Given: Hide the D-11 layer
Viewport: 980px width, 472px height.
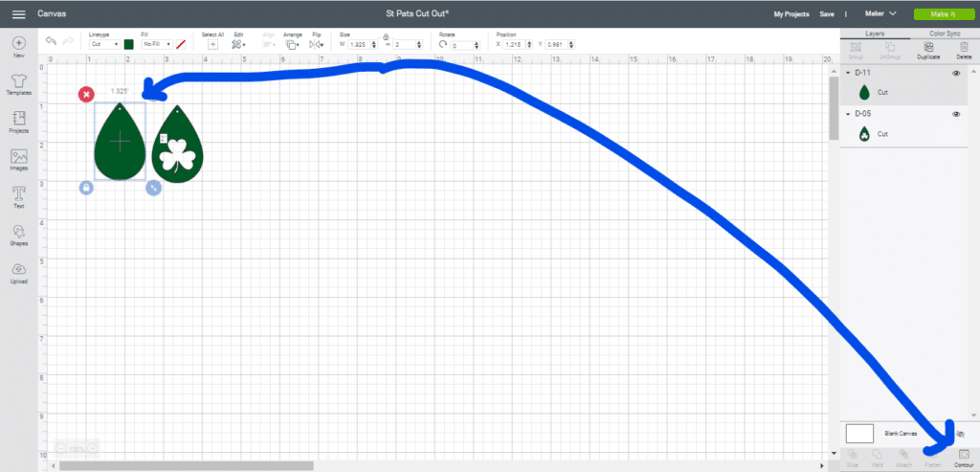Looking at the screenshot, I should click(x=955, y=73).
